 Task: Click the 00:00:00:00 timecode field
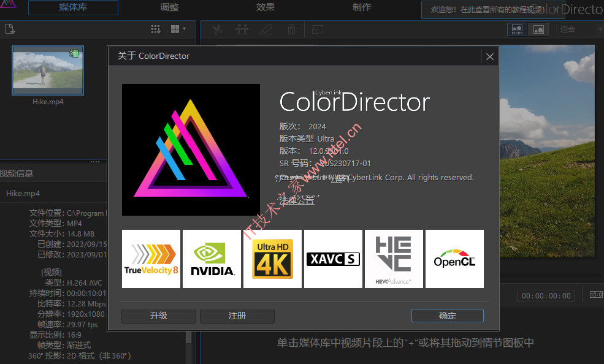point(546,296)
